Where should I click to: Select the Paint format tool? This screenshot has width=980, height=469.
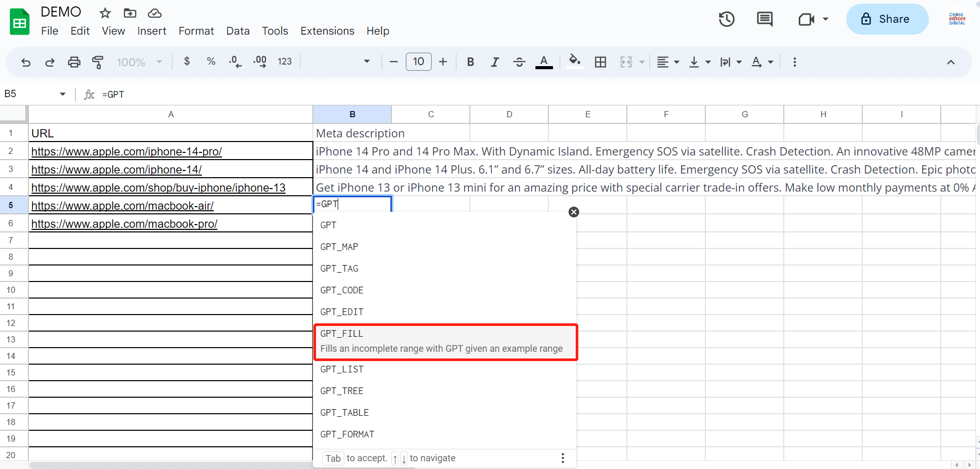98,62
